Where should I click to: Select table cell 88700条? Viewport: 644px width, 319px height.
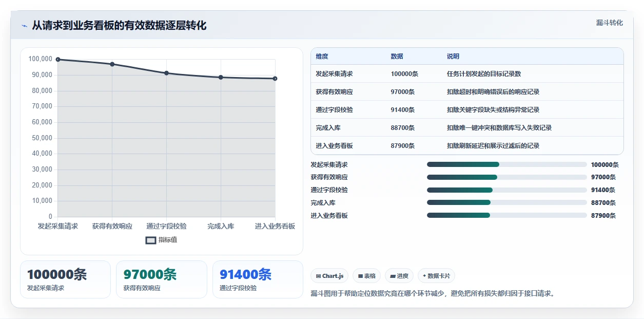(403, 128)
